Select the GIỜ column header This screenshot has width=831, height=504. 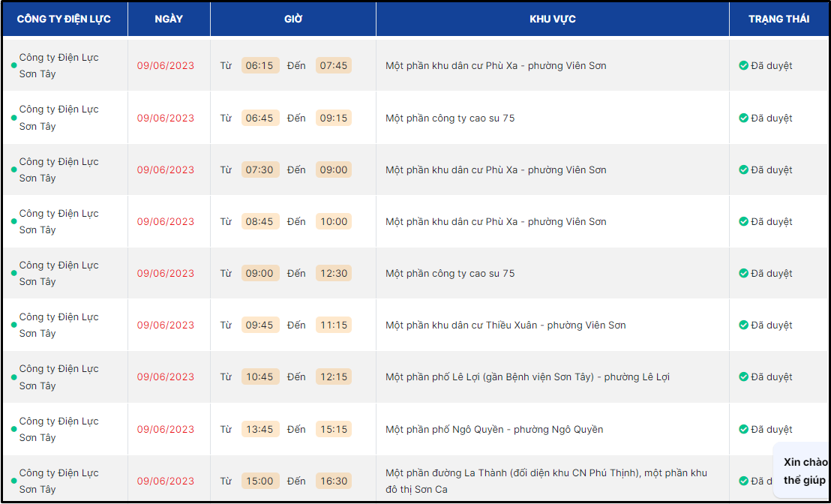click(x=293, y=19)
